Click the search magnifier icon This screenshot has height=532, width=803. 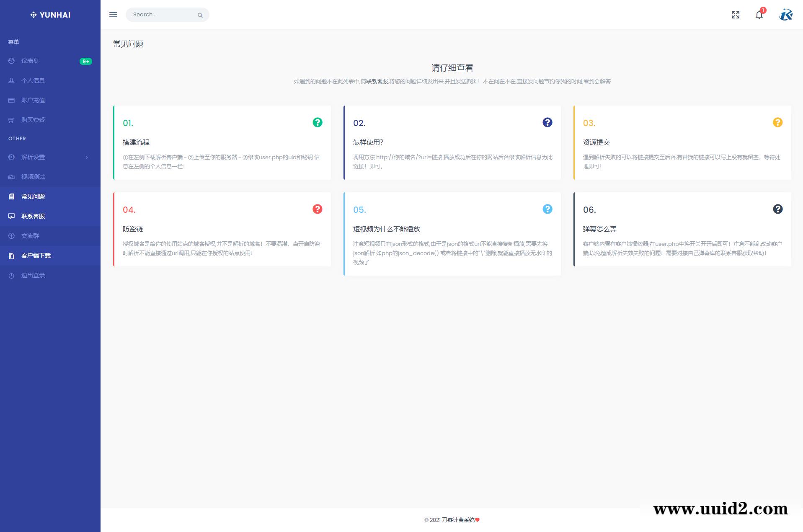[x=200, y=15]
